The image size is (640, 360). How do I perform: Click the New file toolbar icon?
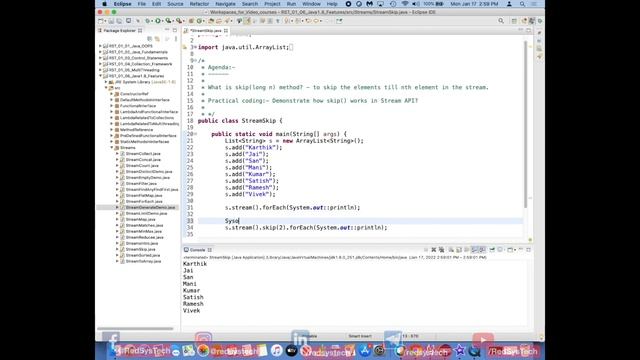(101, 21)
